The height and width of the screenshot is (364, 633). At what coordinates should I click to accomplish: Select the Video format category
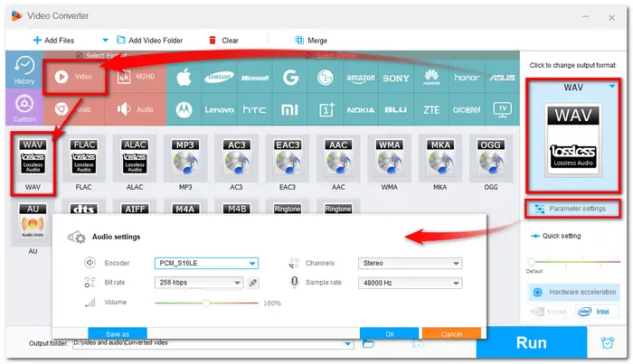click(x=75, y=77)
